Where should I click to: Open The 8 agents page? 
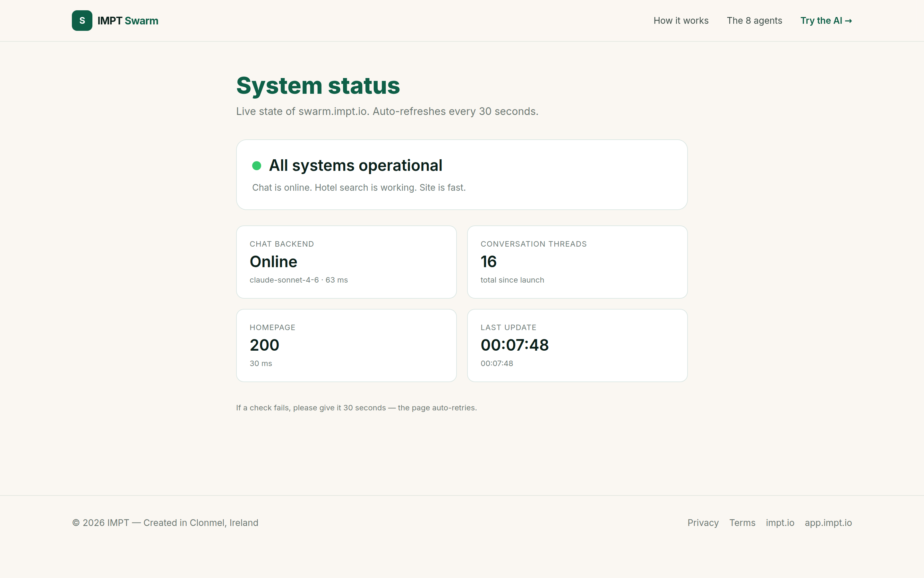coord(754,21)
